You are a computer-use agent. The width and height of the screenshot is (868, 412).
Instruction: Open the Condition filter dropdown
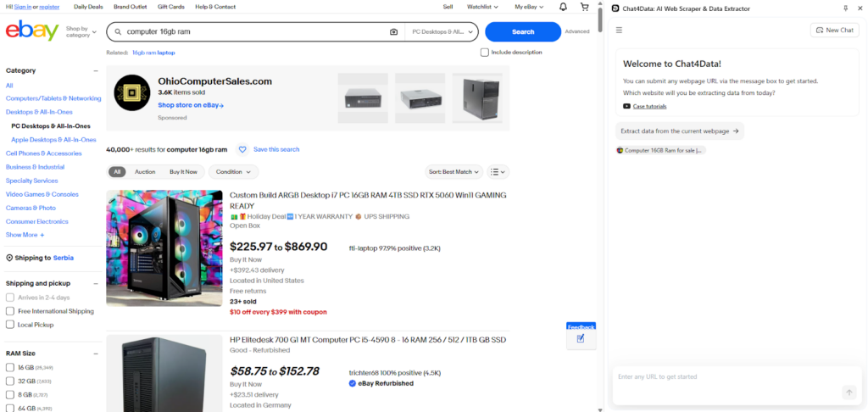pyautogui.click(x=234, y=171)
